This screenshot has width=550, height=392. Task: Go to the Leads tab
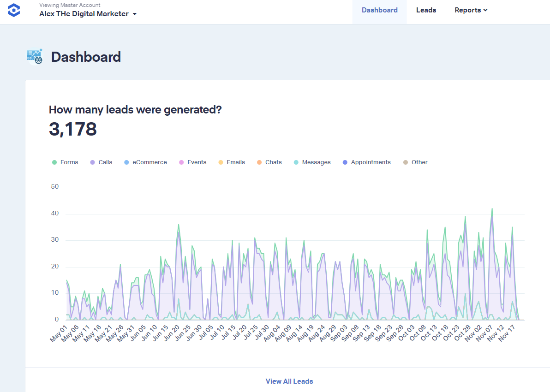[426, 10]
